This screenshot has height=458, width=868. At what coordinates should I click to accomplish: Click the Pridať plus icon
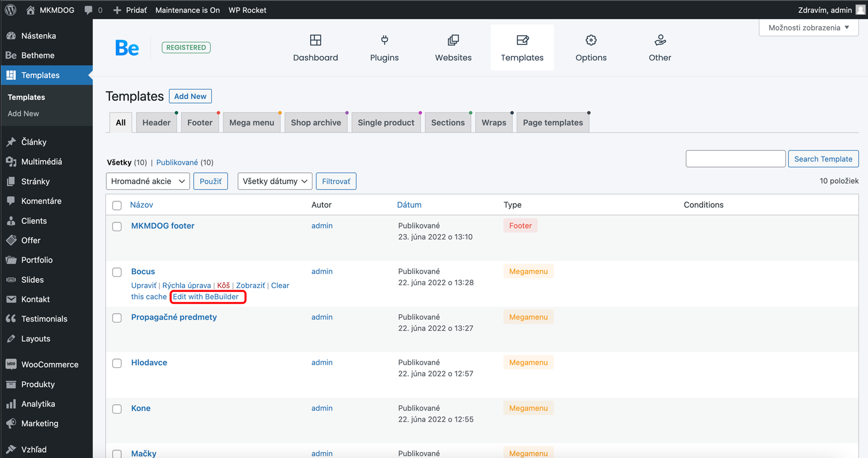click(117, 10)
